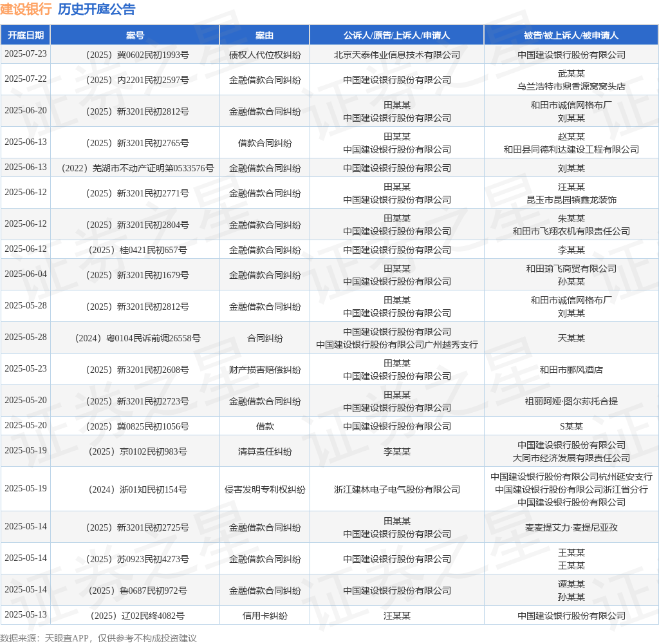Click defendant 乌兰浩特市鼎香源窝窝头店

pyautogui.click(x=571, y=86)
